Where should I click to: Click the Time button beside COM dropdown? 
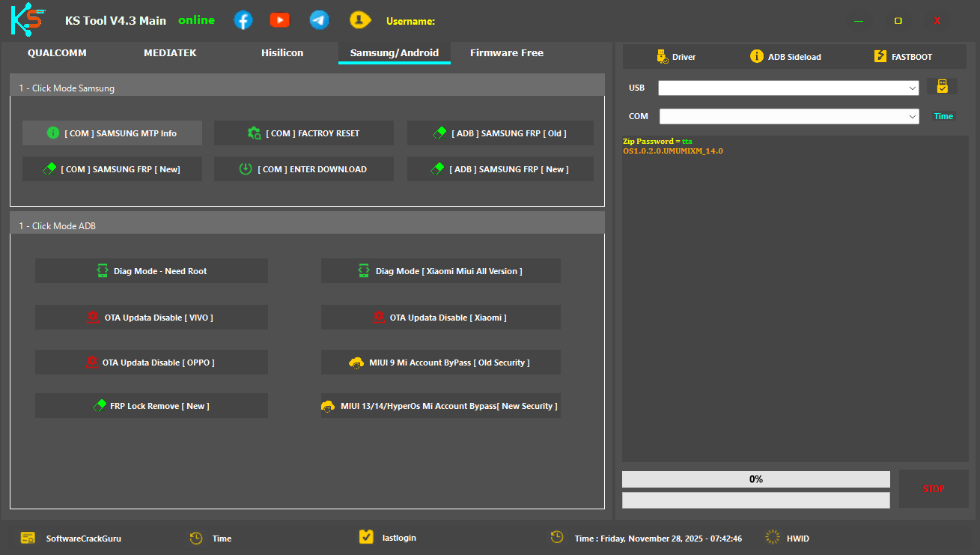[943, 116]
